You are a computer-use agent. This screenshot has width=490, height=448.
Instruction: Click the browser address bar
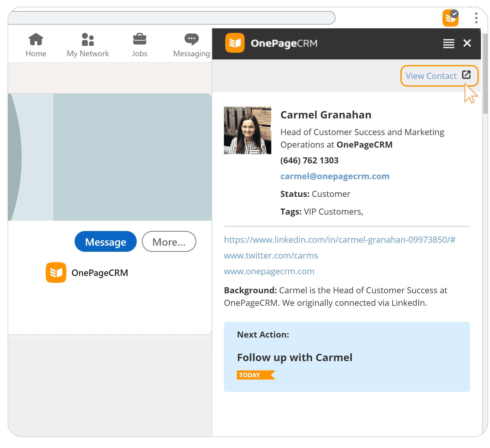click(x=172, y=18)
